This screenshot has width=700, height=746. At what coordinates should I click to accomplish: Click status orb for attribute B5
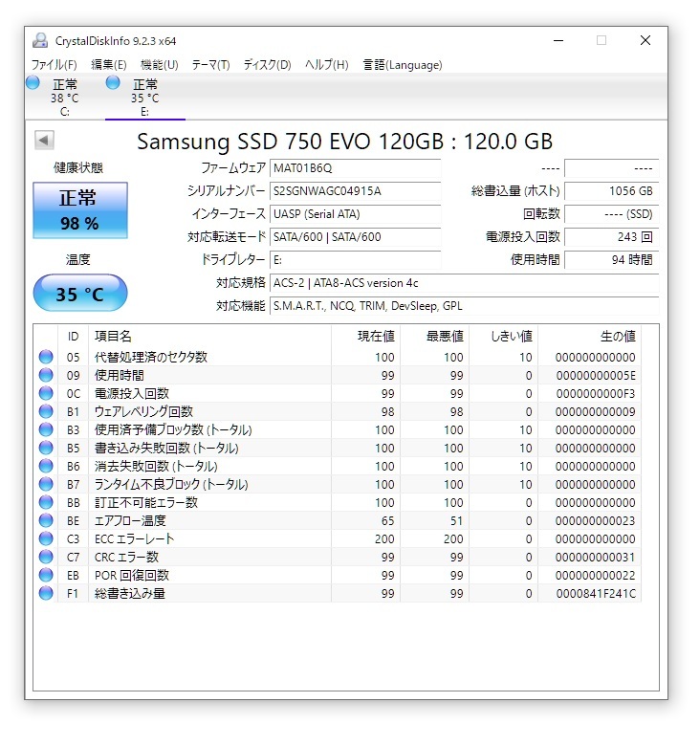tap(46, 448)
